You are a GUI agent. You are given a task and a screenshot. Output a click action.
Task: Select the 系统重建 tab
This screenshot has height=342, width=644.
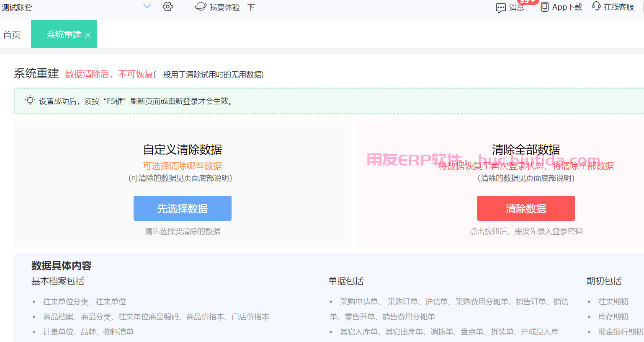coord(64,34)
